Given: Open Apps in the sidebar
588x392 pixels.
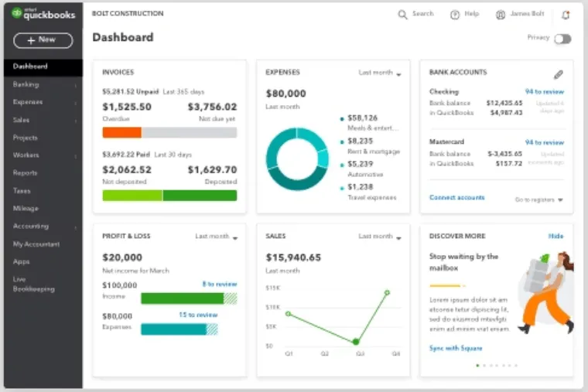Looking at the screenshot, I should point(21,261).
